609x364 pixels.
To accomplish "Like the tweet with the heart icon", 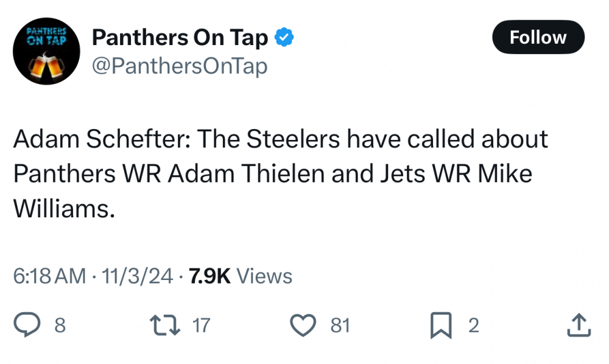I will click(301, 326).
